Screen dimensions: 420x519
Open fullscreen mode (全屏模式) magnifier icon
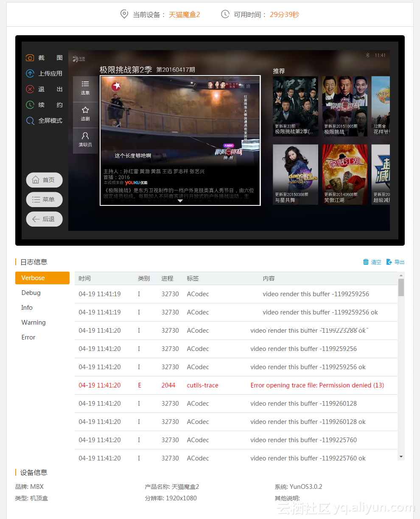coord(30,121)
